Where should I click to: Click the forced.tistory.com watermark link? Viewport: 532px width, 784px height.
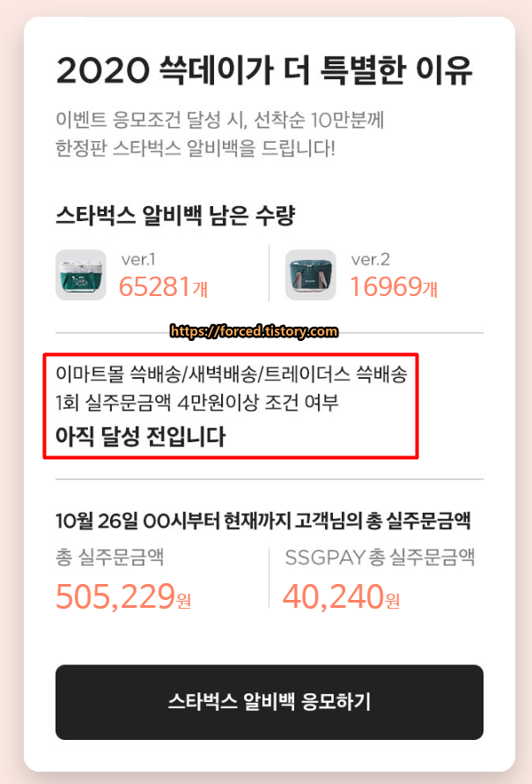pyautogui.click(x=254, y=331)
